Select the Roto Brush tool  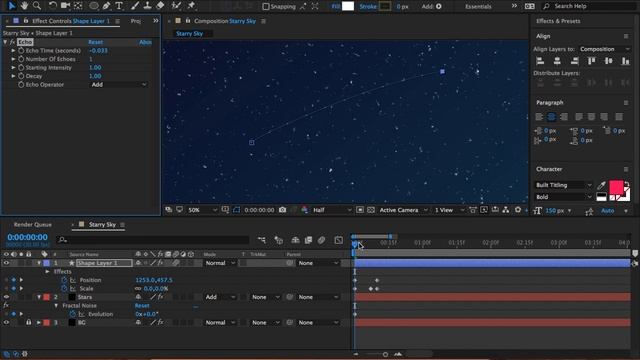176,6
